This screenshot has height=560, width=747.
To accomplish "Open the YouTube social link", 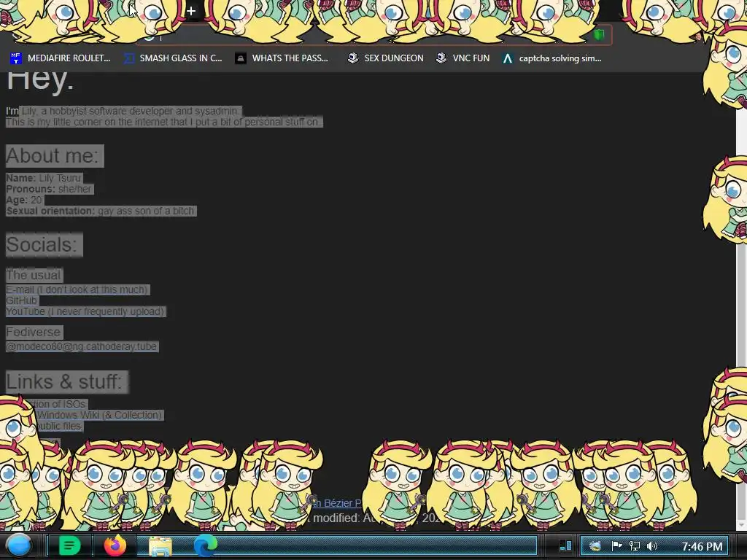I will 86,311.
